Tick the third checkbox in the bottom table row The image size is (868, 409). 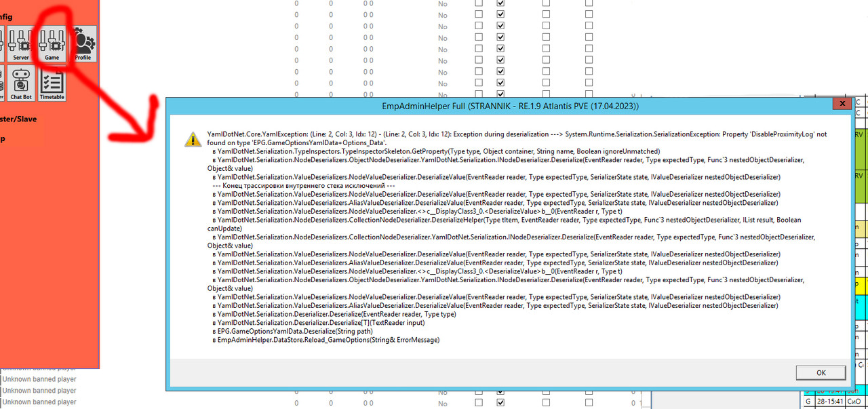[546, 403]
